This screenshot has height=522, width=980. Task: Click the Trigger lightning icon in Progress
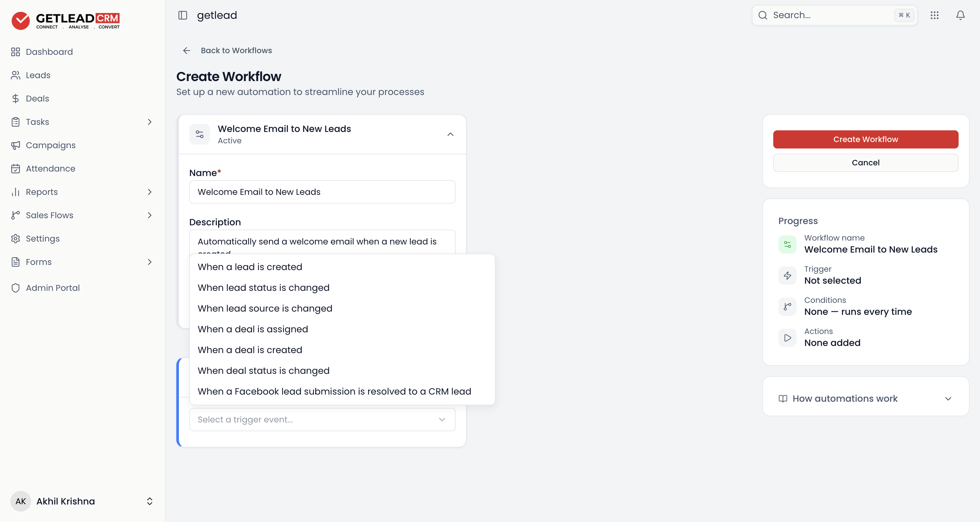point(787,275)
